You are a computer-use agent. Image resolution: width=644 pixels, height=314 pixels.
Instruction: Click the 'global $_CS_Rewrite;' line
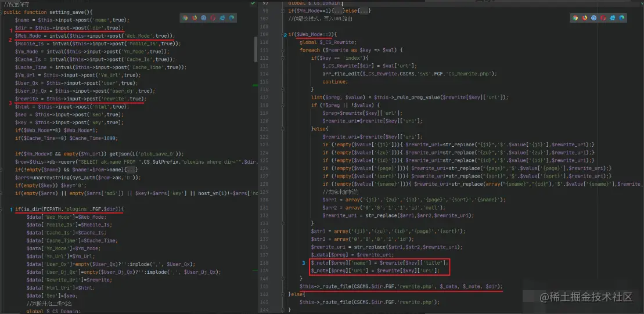pos(328,42)
